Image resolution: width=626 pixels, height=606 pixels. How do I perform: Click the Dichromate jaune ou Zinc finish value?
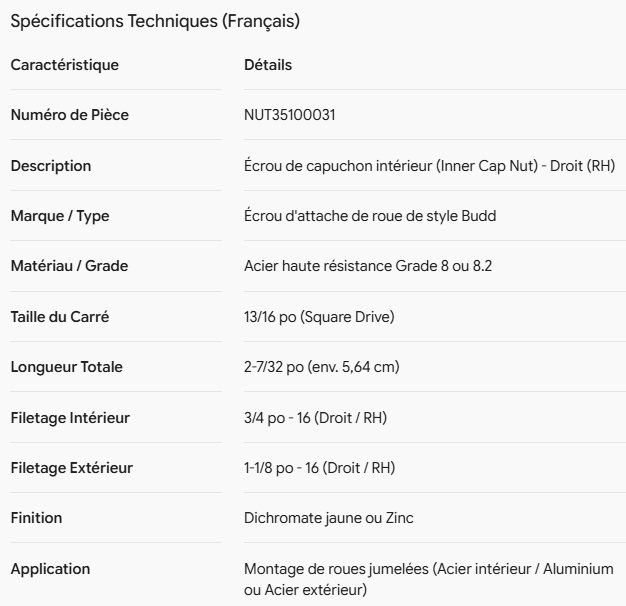point(329,518)
